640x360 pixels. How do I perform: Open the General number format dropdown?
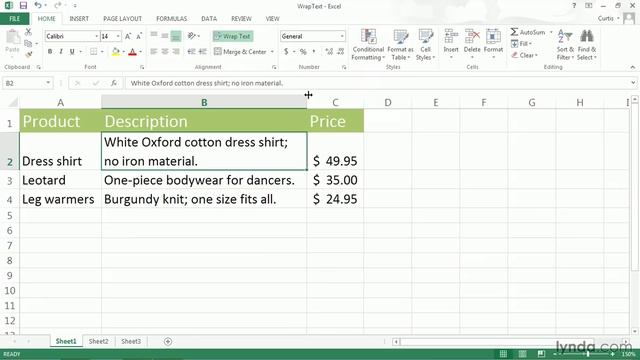(342, 36)
